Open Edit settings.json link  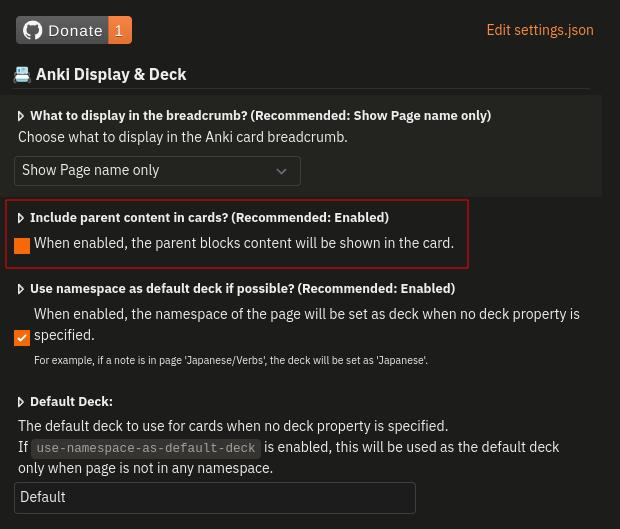tap(540, 30)
